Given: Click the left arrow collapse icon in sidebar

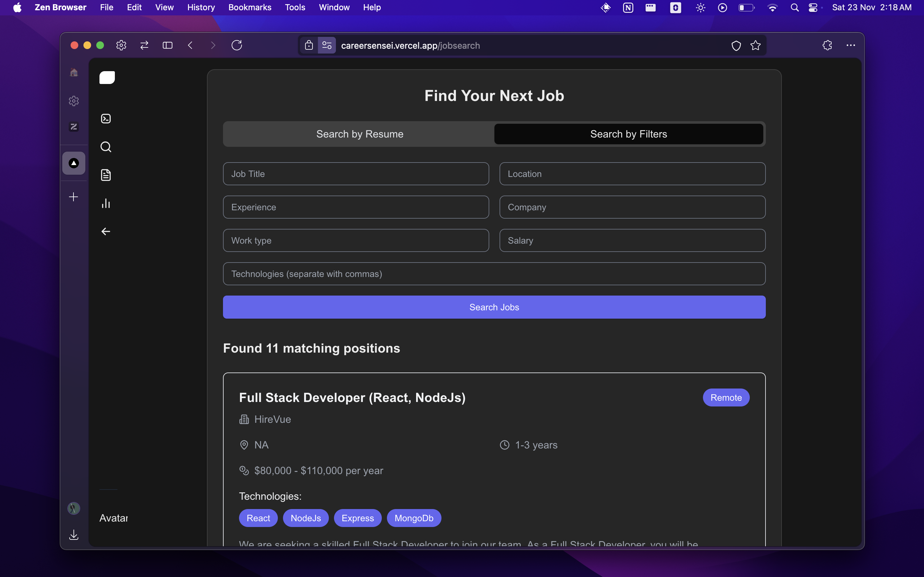Looking at the screenshot, I should (106, 232).
